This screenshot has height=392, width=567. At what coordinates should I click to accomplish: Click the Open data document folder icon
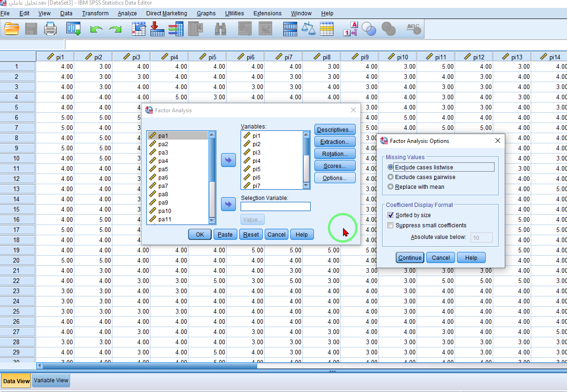pyautogui.click(x=12, y=29)
